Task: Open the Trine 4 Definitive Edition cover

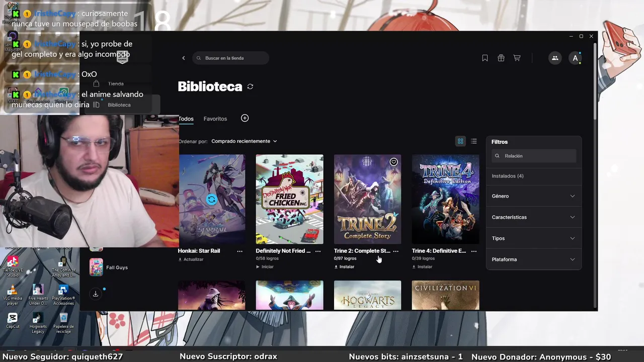Action: tap(446, 199)
